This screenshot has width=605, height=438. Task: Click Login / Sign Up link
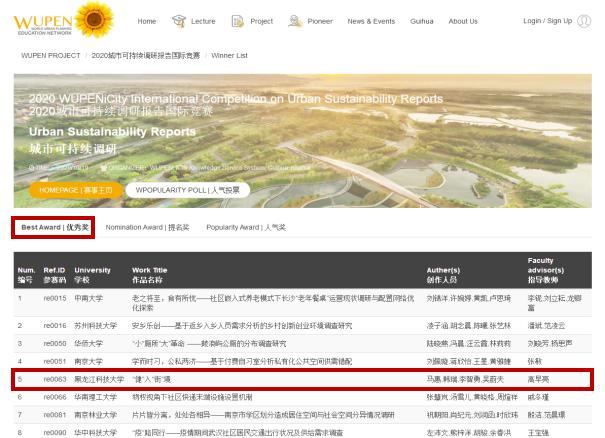pyautogui.click(x=547, y=21)
